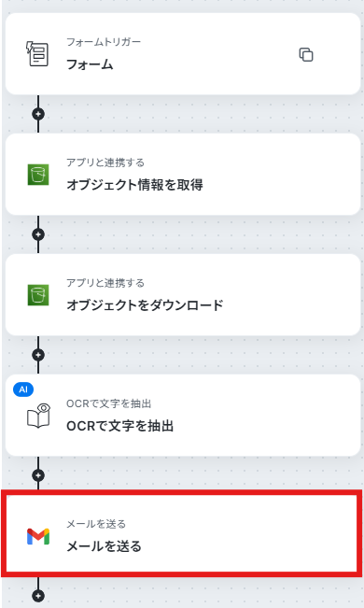
Task: Open the オブジェクトをダウンロード step
Action: [x=183, y=295]
